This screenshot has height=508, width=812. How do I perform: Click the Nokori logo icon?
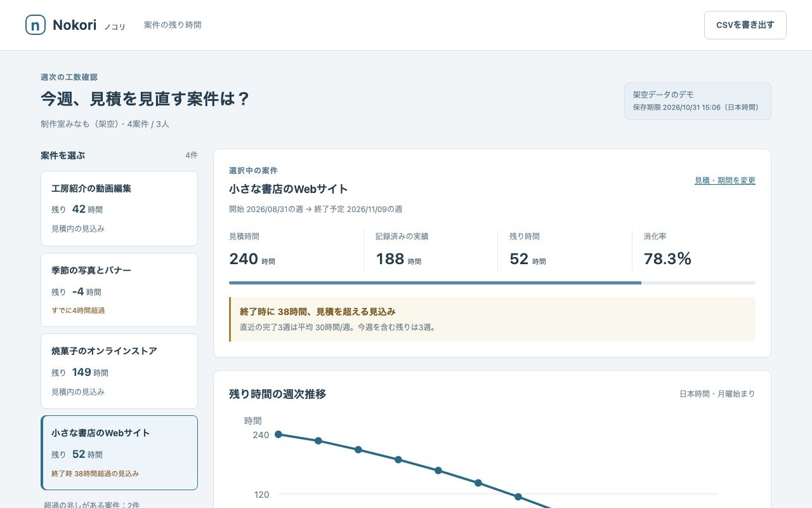tap(36, 25)
